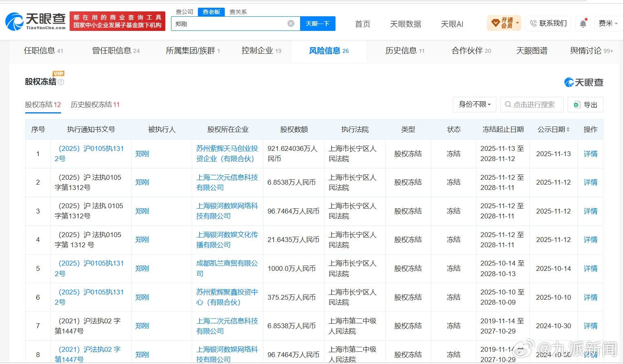Click 郑刚 link in row 4
The image size is (623, 364).
click(x=142, y=240)
